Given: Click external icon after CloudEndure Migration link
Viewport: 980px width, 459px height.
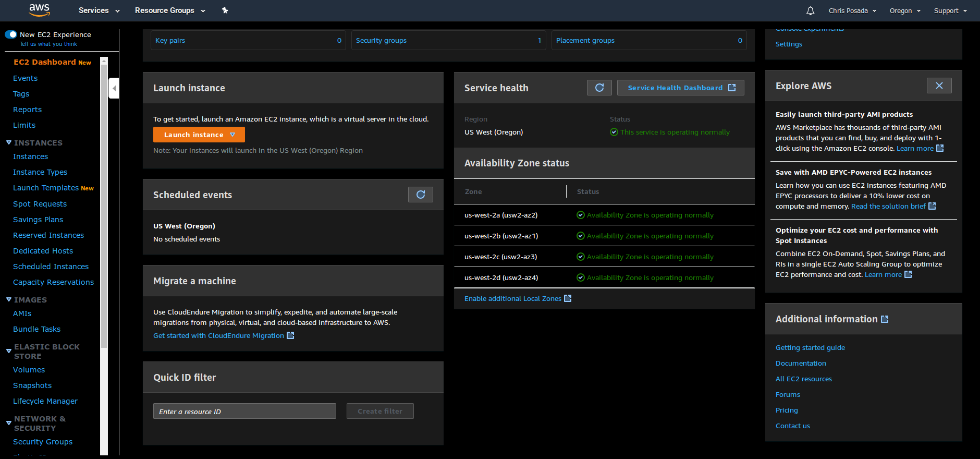Looking at the screenshot, I should [290, 335].
